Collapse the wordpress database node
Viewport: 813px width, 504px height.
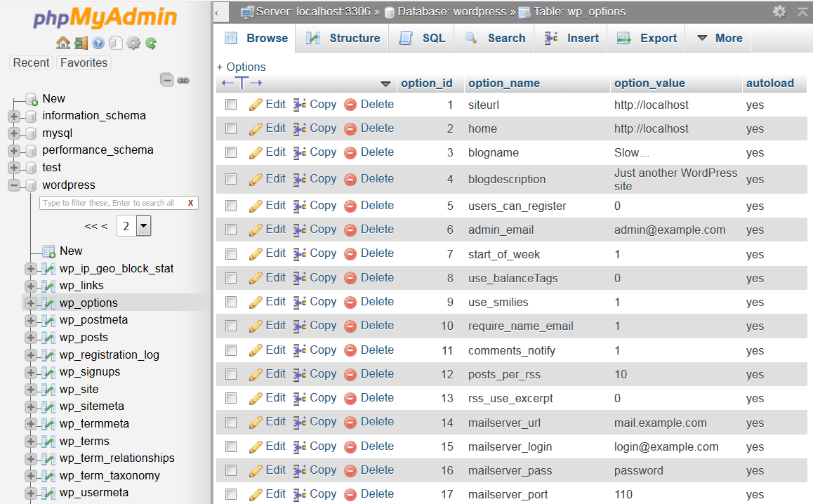click(x=14, y=185)
